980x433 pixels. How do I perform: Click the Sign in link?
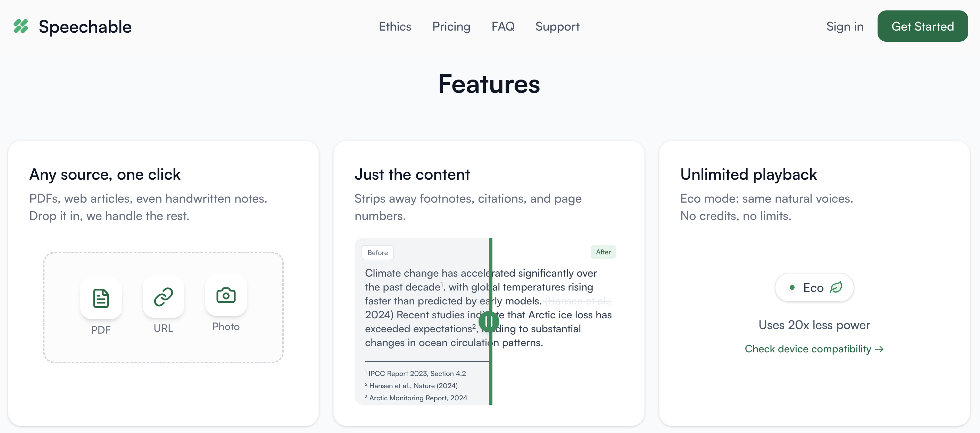pyautogui.click(x=844, y=26)
